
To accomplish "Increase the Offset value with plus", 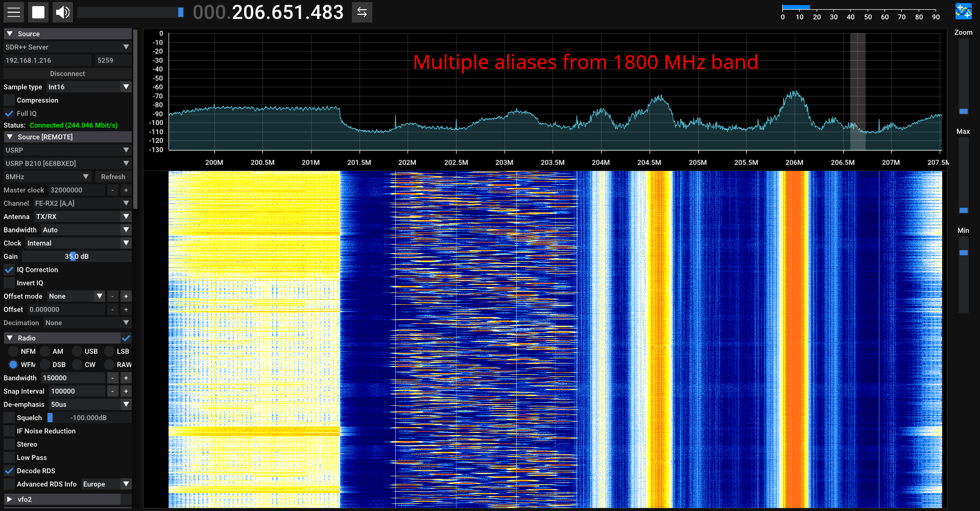I will coord(126,309).
